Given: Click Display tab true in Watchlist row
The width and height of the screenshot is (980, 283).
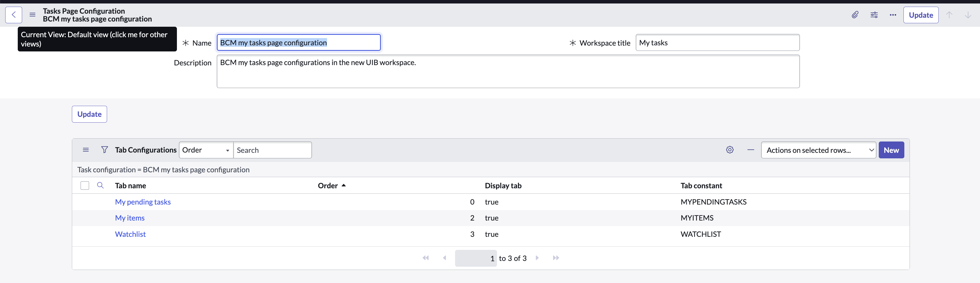Looking at the screenshot, I should (491, 234).
